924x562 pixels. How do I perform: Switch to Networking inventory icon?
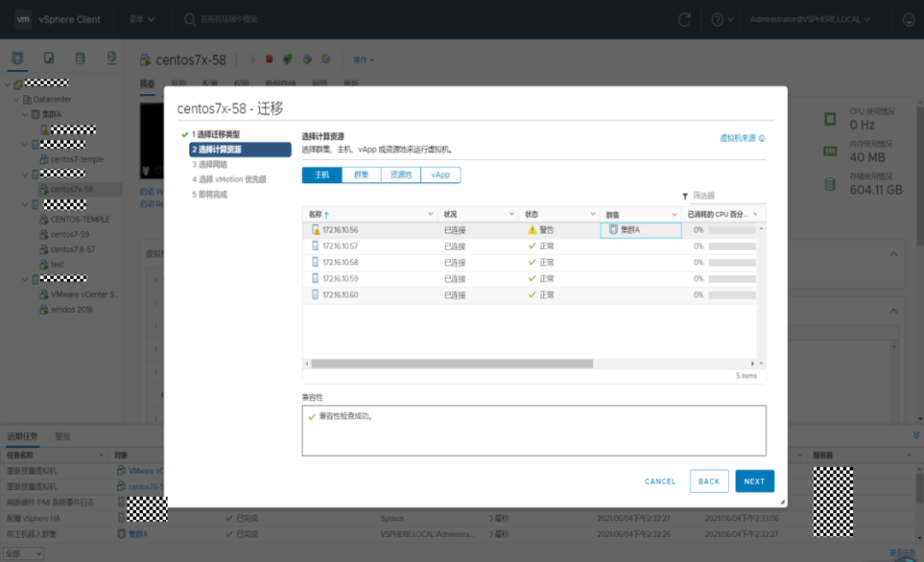[x=111, y=57]
